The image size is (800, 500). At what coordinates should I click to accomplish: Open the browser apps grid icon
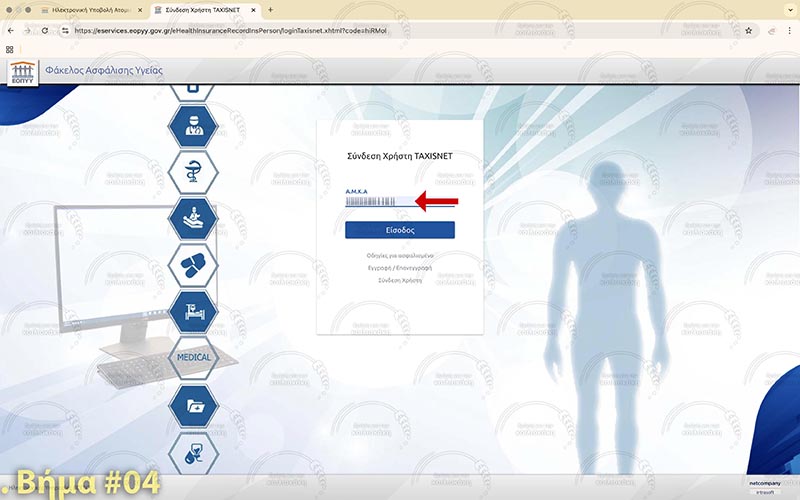[10, 49]
